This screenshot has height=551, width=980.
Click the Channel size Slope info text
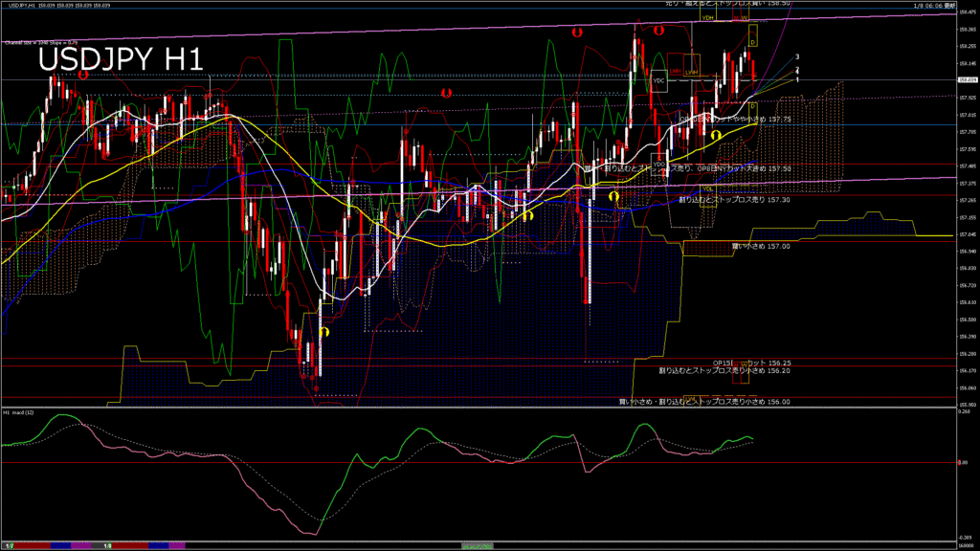click(x=41, y=43)
